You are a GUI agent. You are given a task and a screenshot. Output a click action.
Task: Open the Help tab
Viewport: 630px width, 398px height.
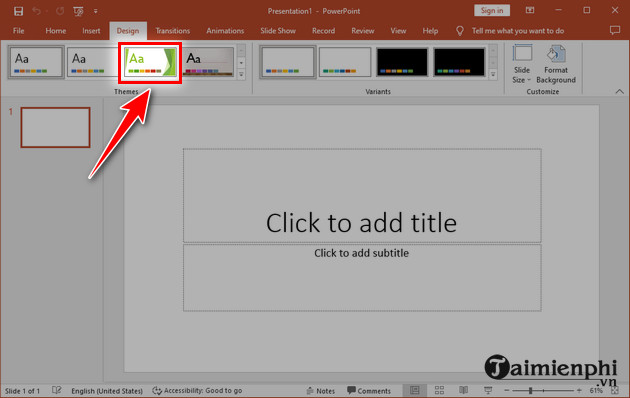(430, 31)
